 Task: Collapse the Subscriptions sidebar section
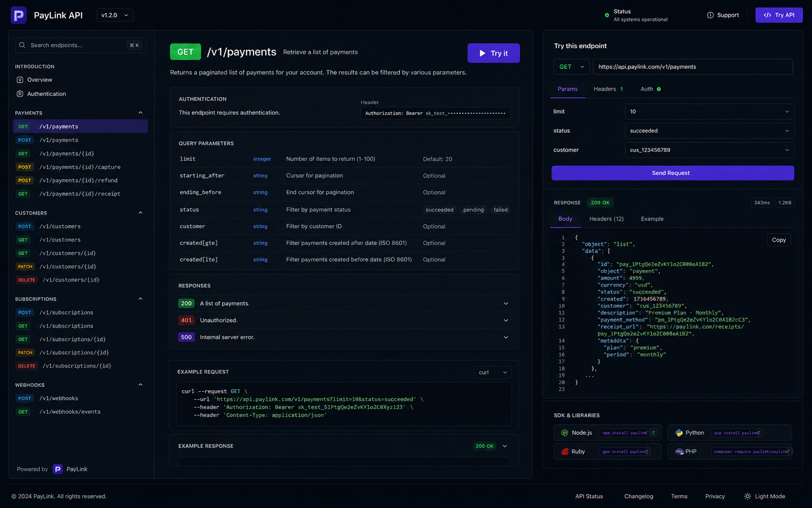click(x=140, y=299)
